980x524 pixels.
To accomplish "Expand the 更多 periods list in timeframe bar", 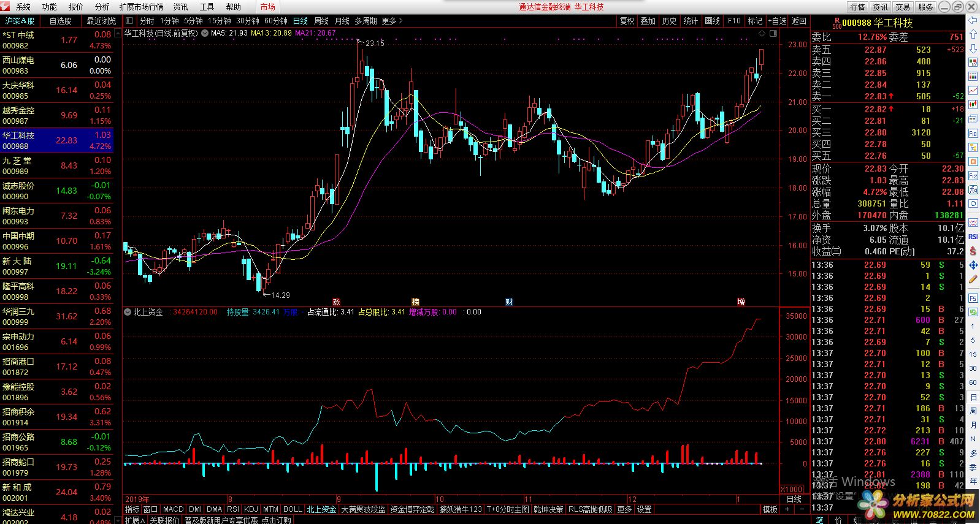I will pos(392,21).
